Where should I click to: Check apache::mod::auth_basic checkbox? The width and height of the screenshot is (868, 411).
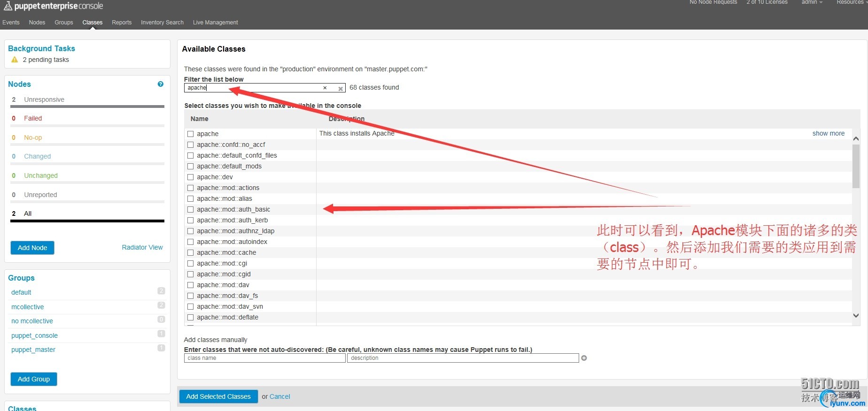(191, 209)
